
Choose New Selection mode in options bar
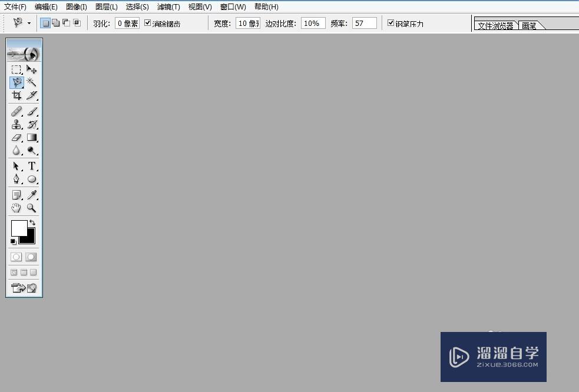pyautogui.click(x=45, y=24)
